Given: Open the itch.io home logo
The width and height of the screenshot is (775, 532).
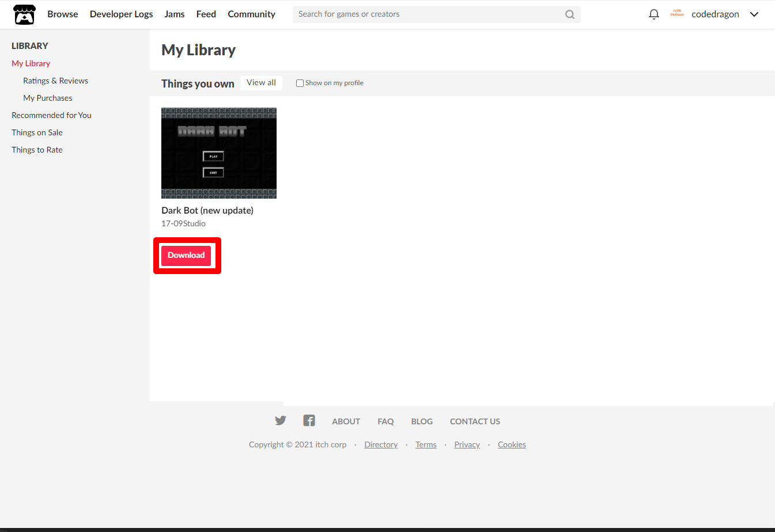Looking at the screenshot, I should (25, 14).
